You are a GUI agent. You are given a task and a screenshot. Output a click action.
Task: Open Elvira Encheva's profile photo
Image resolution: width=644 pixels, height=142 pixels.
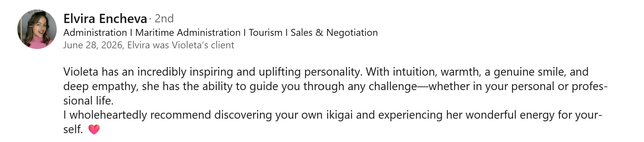[x=37, y=29]
